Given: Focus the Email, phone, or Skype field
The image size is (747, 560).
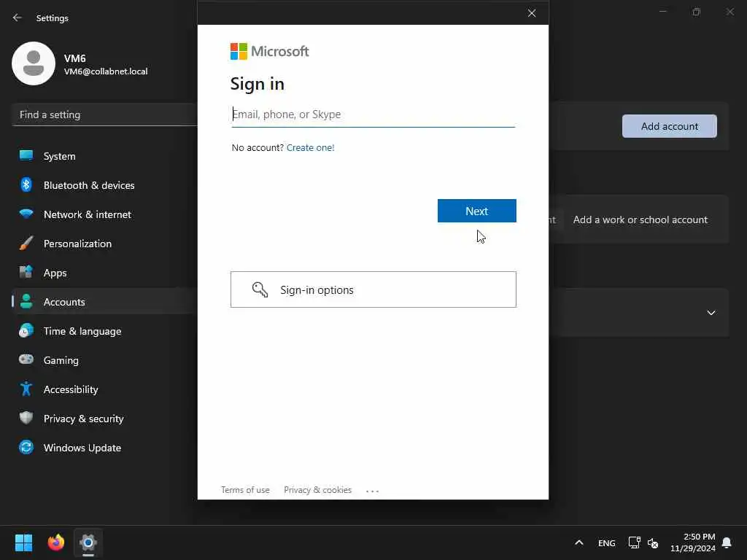Looking at the screenshot, I should click(x=373, y=114).
